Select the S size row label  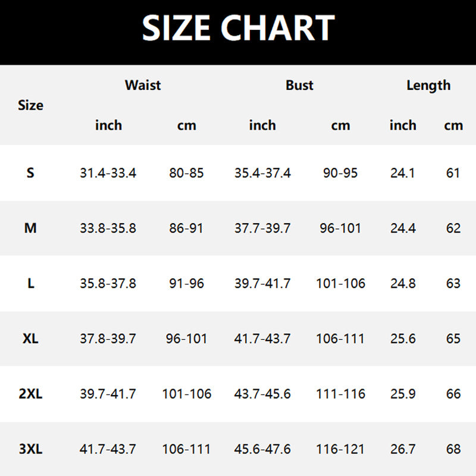tap(30, 173)
